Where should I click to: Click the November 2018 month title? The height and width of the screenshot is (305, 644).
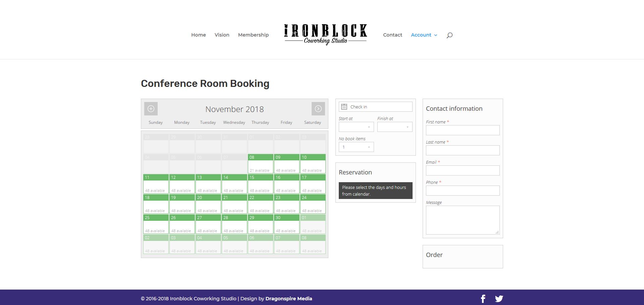pyautogui.click(x=234, y=109)
